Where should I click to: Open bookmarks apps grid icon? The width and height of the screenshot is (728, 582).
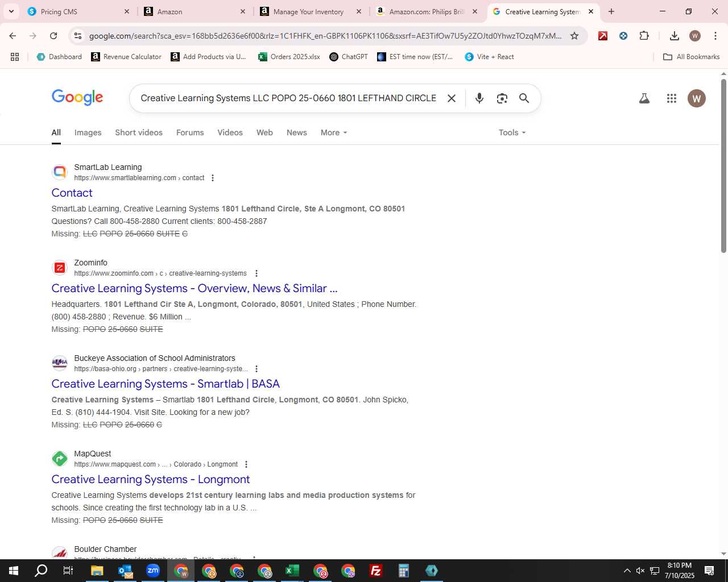click(x=15, y=57)
